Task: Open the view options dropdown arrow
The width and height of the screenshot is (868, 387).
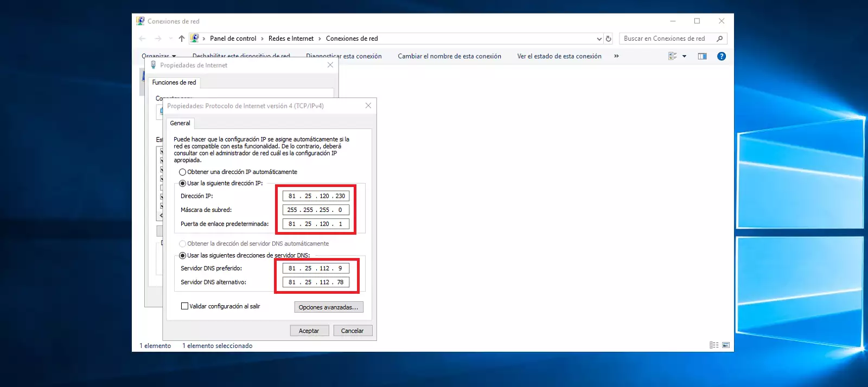Action: point(684,56)
